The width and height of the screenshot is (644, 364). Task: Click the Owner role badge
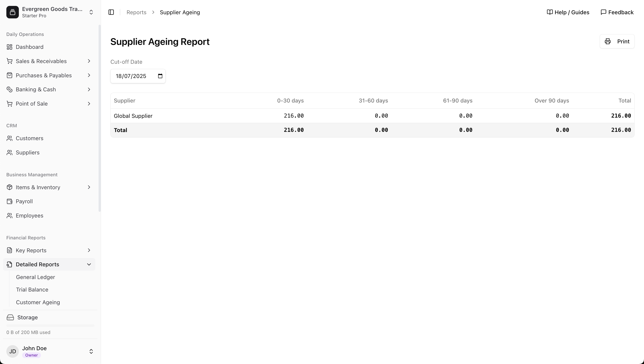tap(32, 355)
